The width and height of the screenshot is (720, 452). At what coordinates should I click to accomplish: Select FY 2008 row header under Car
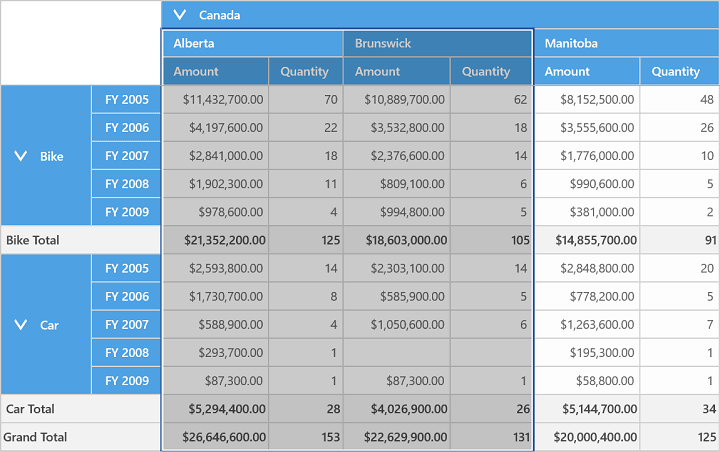tap(126, 353)
